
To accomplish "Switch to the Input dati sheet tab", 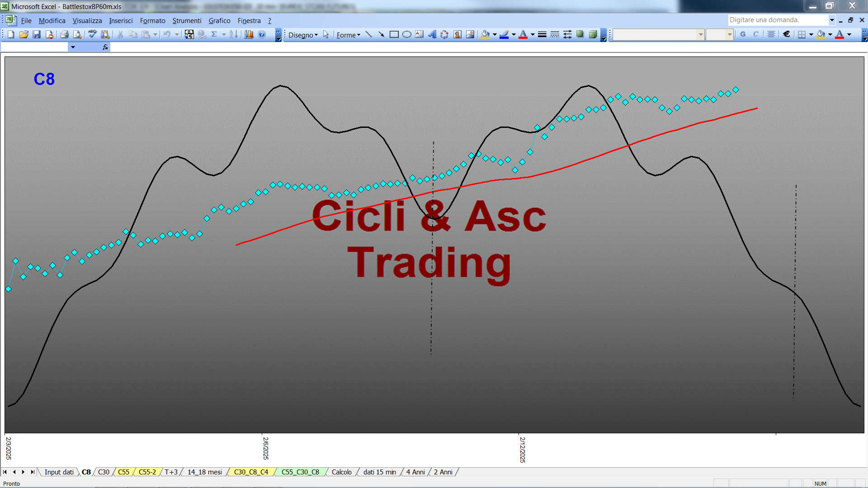I will pyautogui.click(x=59, y=472).
